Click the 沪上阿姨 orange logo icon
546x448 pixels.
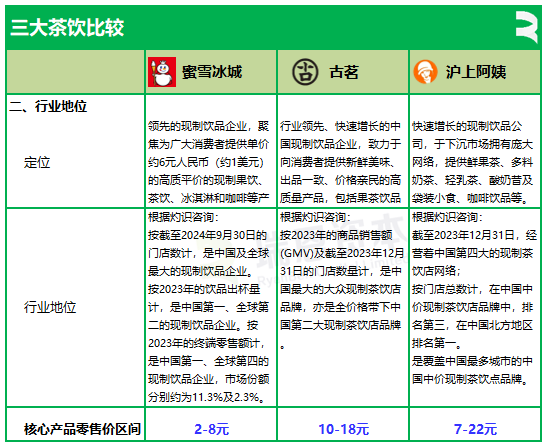coord(425,72)
